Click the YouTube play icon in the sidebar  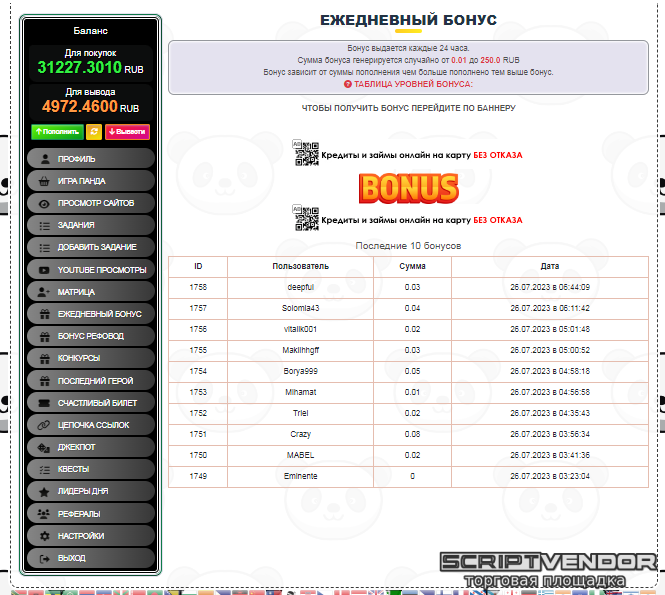(44, 270)
